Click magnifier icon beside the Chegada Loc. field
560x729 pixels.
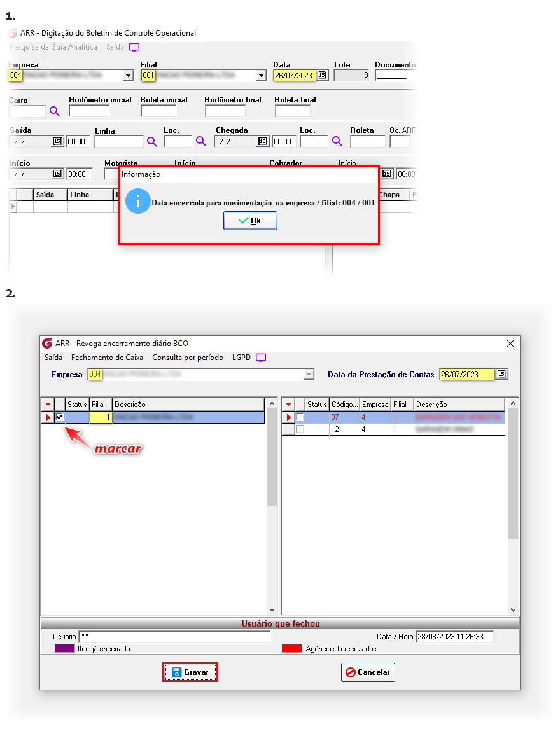pos(337,141)
